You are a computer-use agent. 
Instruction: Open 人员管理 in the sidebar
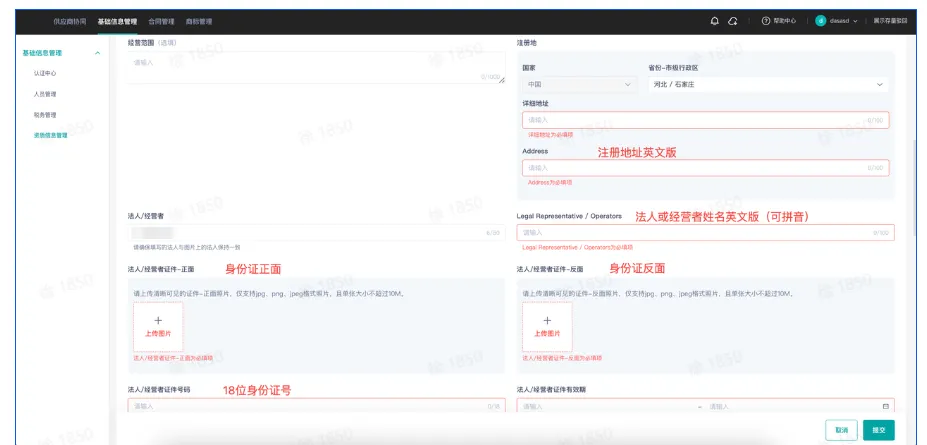(45, 94)
